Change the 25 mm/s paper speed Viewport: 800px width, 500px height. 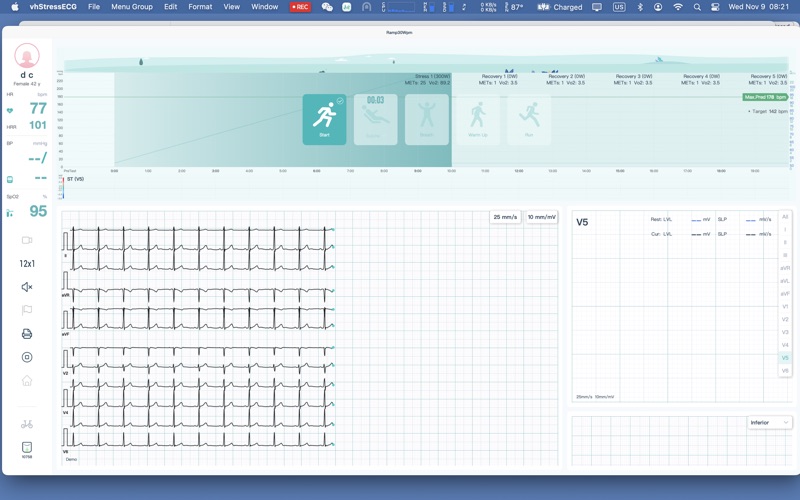[x=505, y=217]
